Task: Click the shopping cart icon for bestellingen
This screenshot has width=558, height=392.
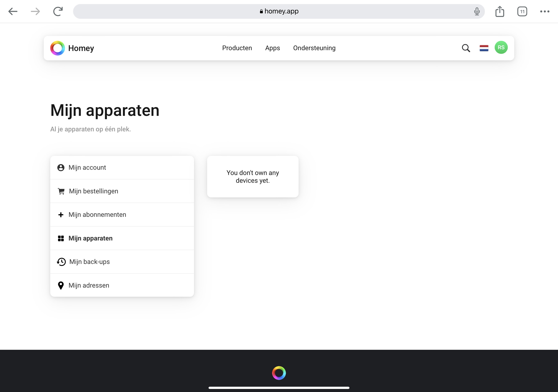Action: click(61, 191)
